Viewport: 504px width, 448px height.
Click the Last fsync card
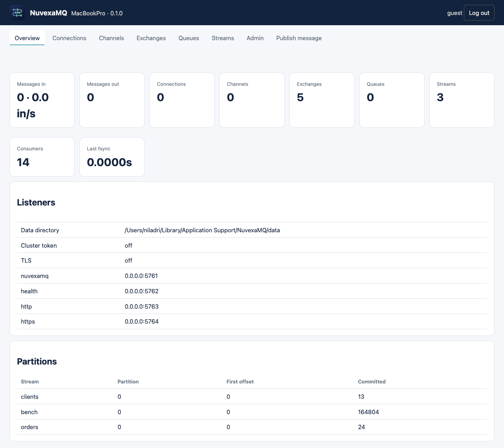pyautogui.click(x=112, y=157)
